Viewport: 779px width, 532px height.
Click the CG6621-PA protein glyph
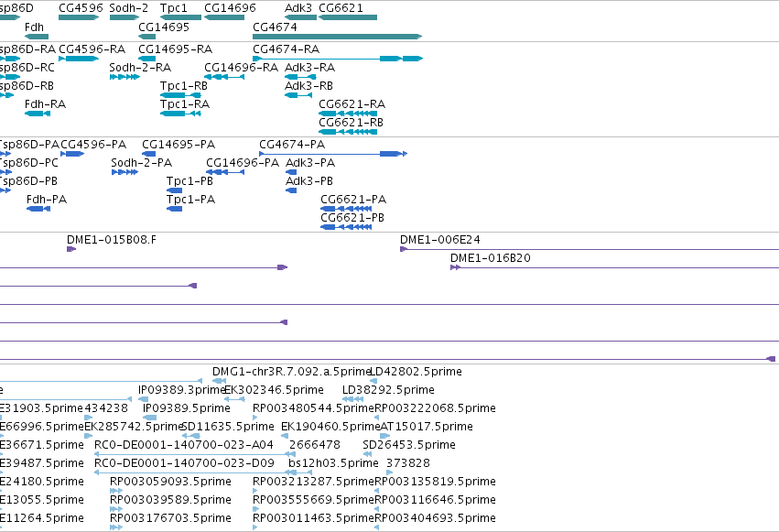346,209
